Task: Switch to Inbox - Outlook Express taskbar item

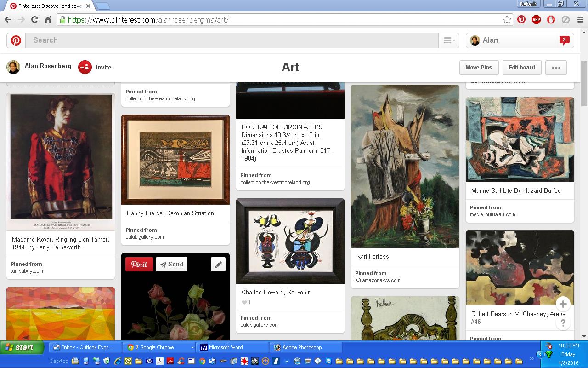Action: point(86,347)
